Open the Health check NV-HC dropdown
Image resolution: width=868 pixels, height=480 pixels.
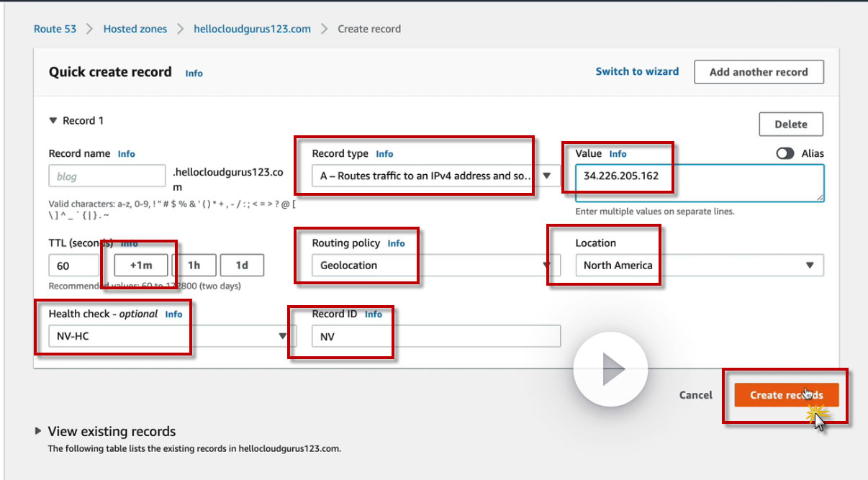click(172, 336)
